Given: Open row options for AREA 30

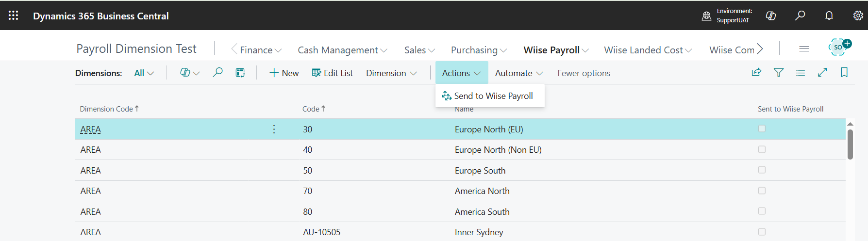Looking at the screenshot, I should [x=274, y=129].
